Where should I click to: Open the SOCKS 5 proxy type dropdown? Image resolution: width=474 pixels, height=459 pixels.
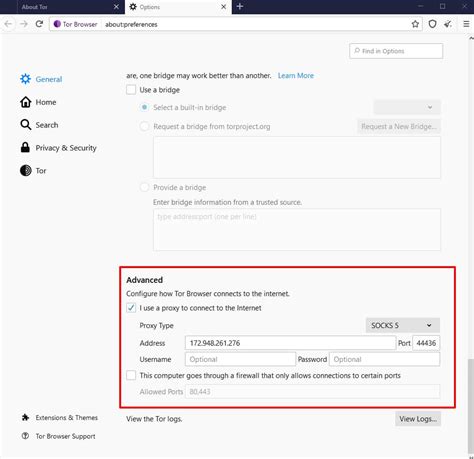coord(403,325)
